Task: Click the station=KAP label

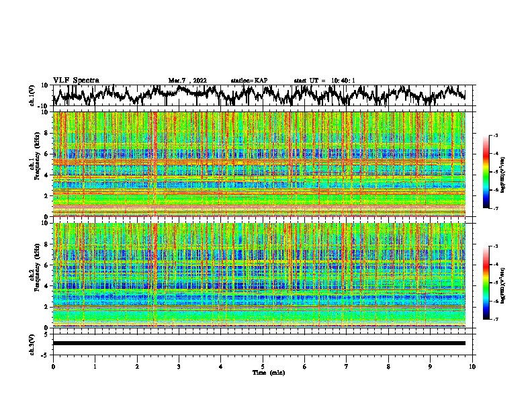Action: 249,81
